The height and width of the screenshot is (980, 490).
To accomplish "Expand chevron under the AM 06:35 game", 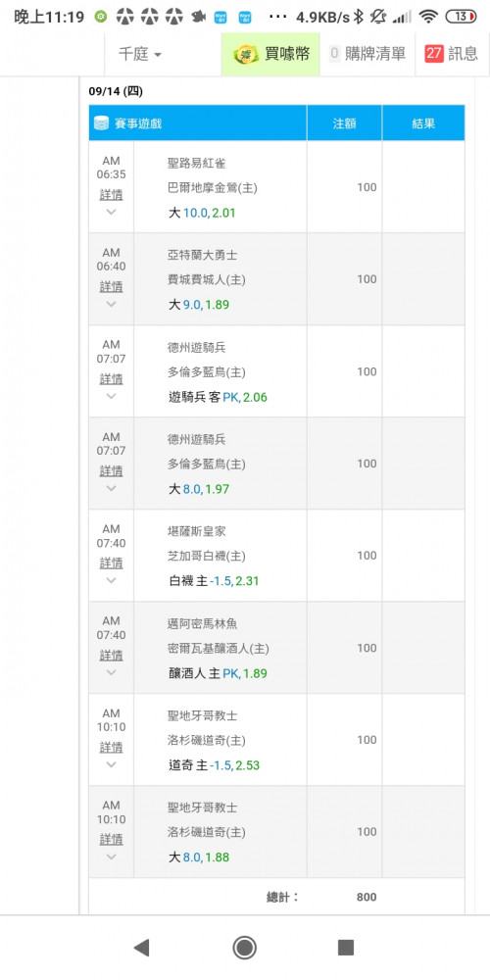I will pos(112,212).
